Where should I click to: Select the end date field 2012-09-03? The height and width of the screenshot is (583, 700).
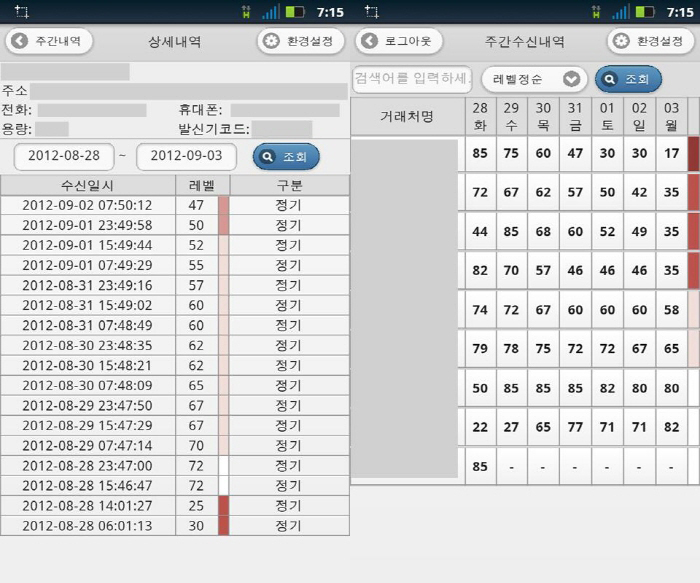click(186, 156)
